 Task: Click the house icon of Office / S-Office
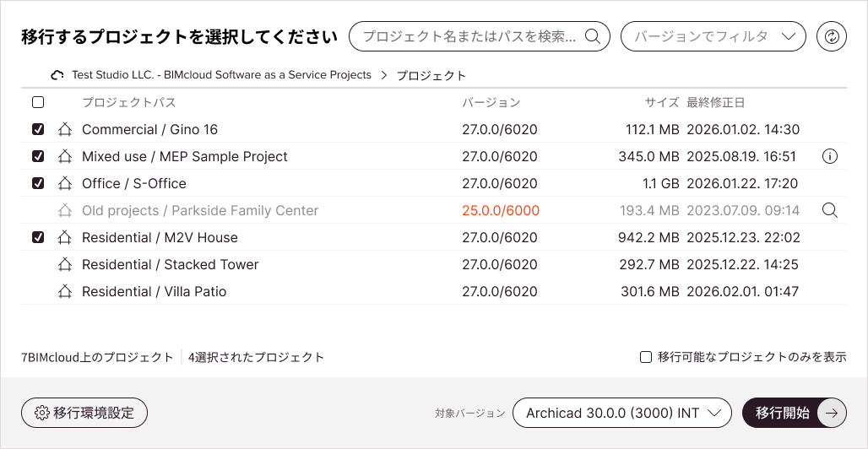coord(65,183)
